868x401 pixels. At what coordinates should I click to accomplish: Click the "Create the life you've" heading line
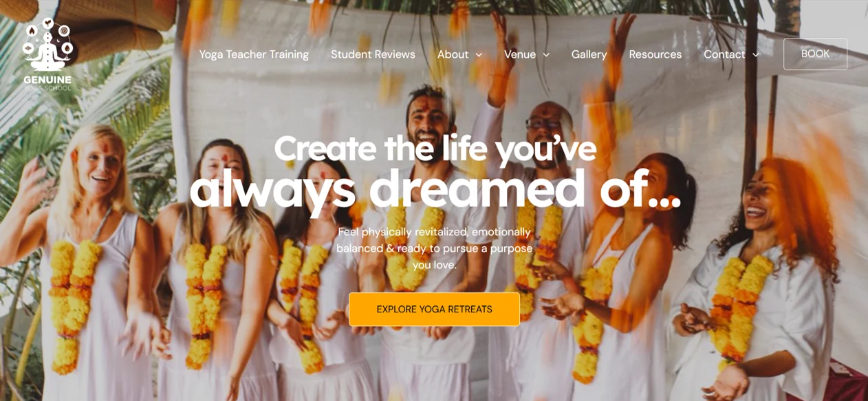point(435,148)
